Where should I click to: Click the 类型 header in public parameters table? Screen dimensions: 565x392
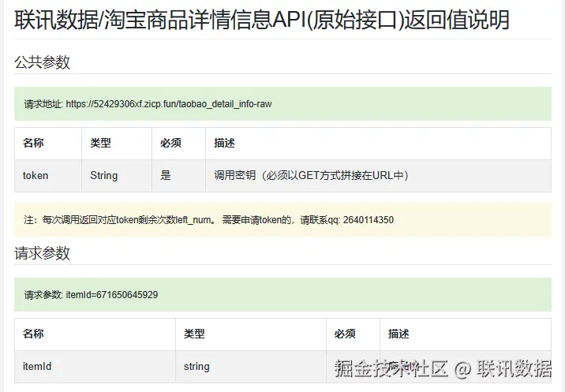100,143
